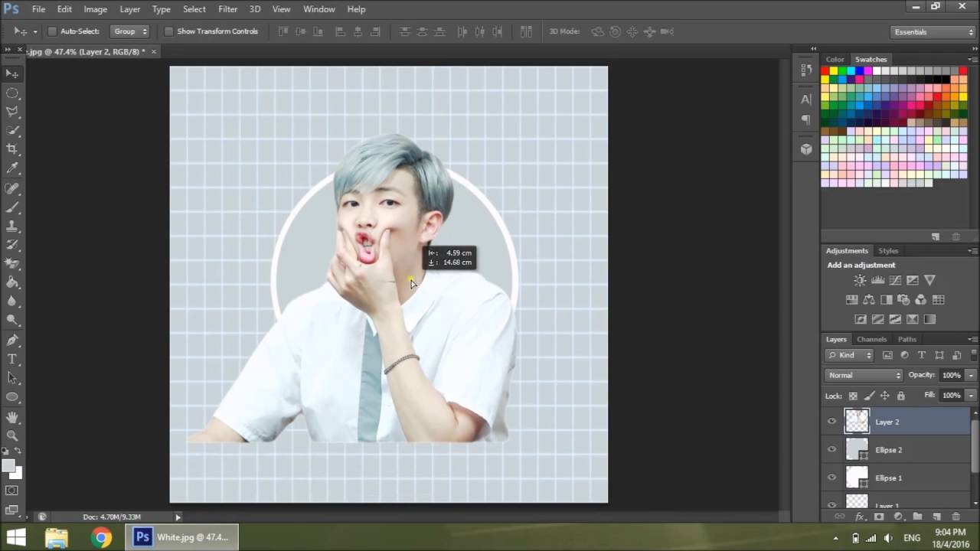Add a Vibrance adjustment

929,281
